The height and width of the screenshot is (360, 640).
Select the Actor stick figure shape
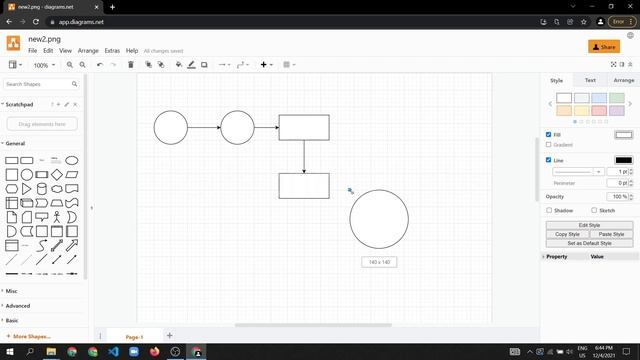[57, 217]
